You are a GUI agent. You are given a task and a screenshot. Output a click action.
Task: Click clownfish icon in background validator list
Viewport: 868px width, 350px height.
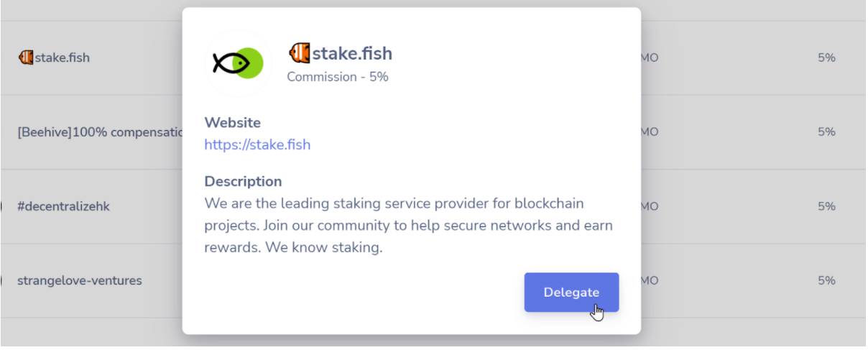pos(26,57)
